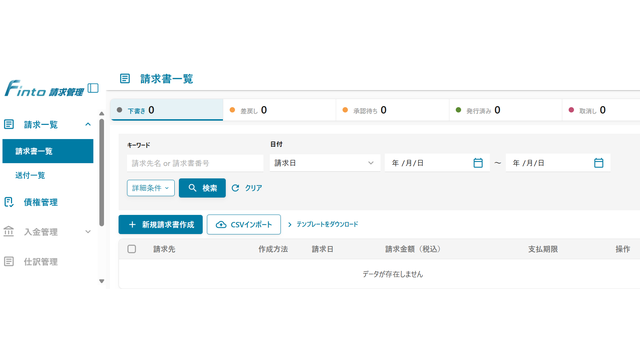Click the CSVインポート button
This screenshot has height=360, width=640.
point(244,224)
